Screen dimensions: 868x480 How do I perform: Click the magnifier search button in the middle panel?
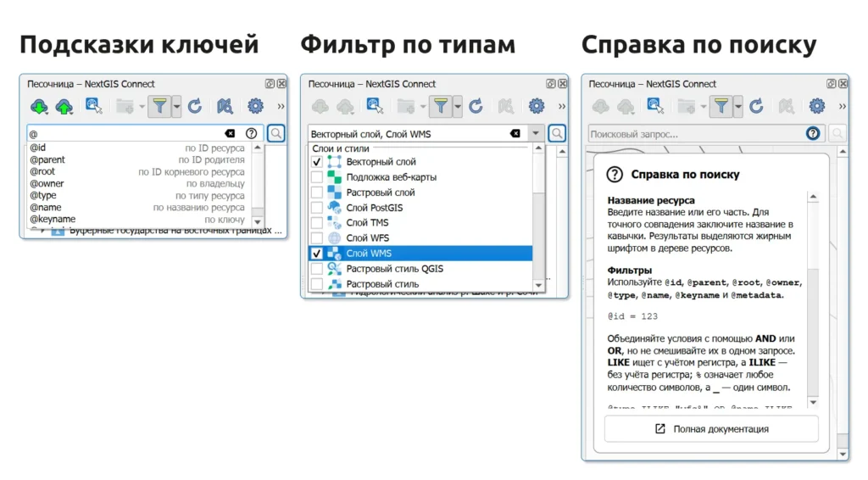click(557, 133)
